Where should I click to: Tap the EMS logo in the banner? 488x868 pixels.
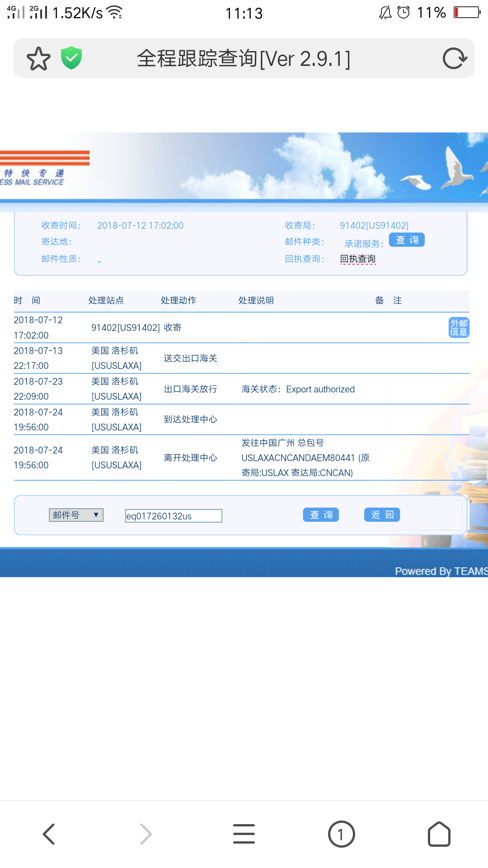point(45,168)
